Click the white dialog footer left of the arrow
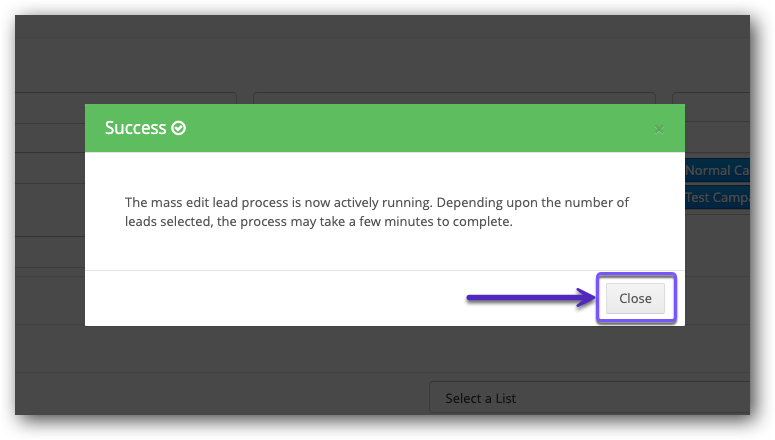The height and width of the screenshot is (440, 775). (x=270, y=298)
